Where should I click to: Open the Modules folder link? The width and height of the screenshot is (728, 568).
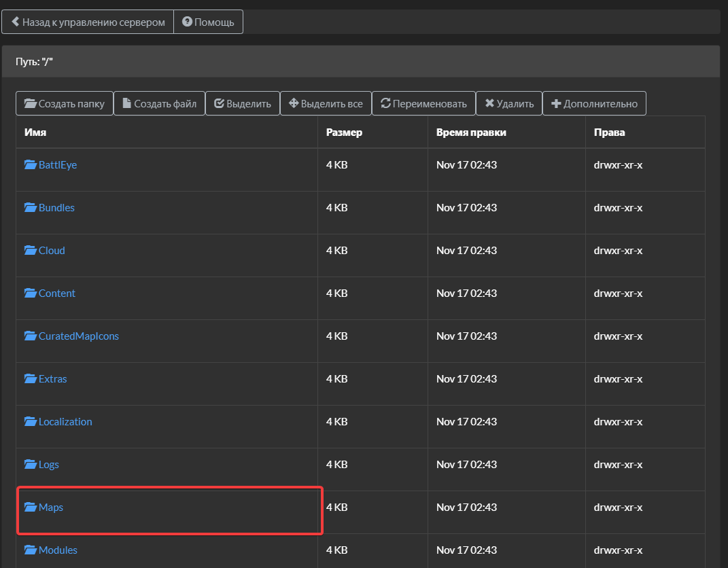(58, 550)
